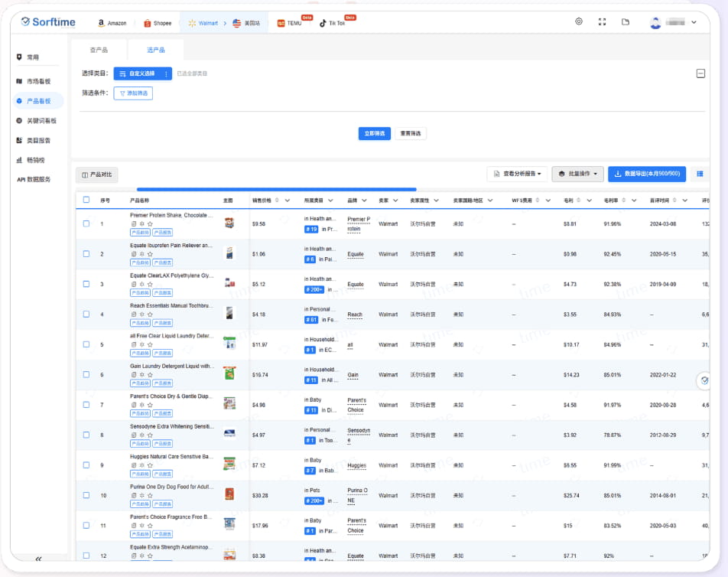Collapse the sidebar with the double-chevron icon
This screenshot has height=577, width=728.
(x=38, y=559)
